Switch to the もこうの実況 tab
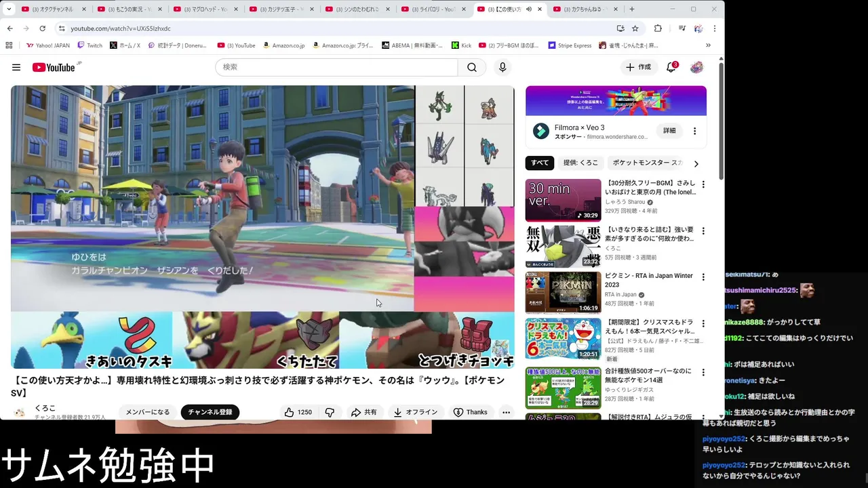Image resolution: width=868 pixels, height=488 pixels. coord(130,9)
